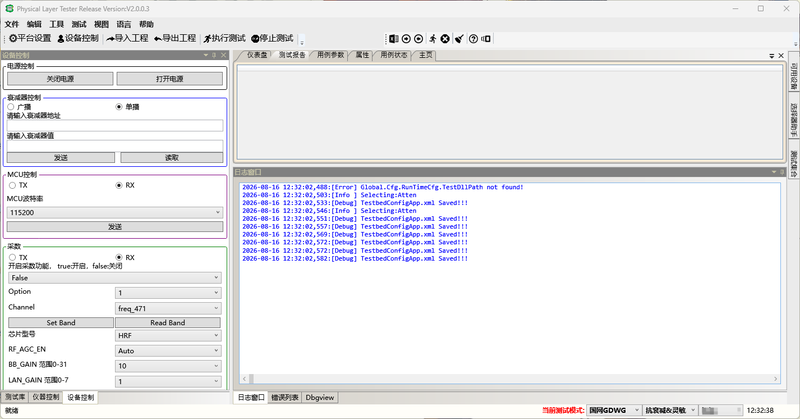Open the 工具 menu
This screenshot has width=800, height=419.
(x=57, y=24)
